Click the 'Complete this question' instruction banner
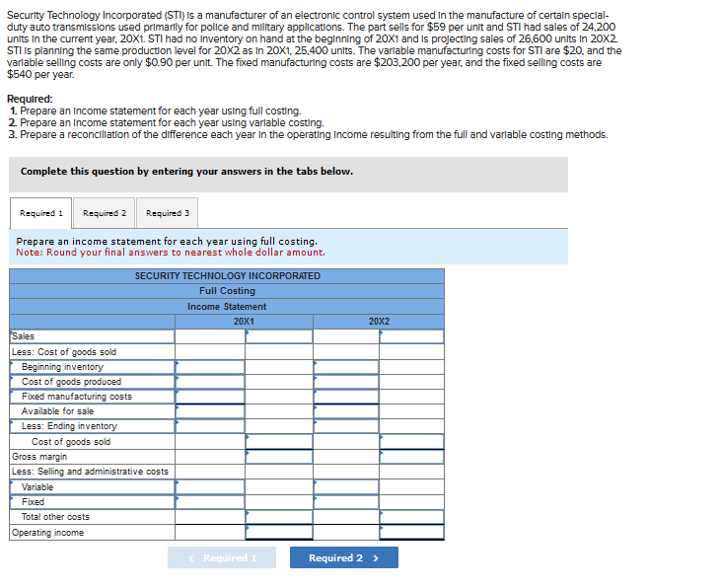The image size is (721, 588). (288, 175)
